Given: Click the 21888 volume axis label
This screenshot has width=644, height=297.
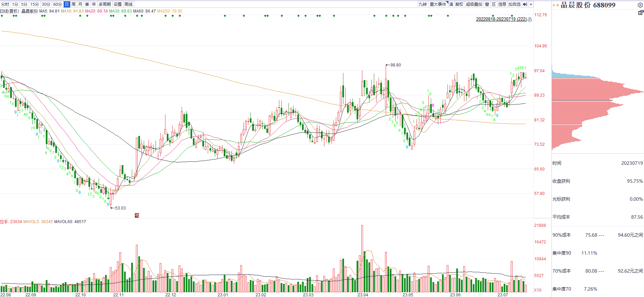Looking at the screenshot, I should [x=540, y=225].
